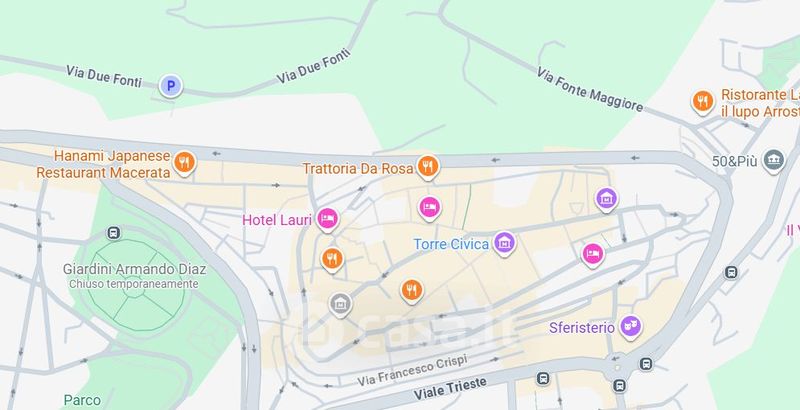Click the Parco label at bottom left
The image size is (800, 410).
(x=82, y=400)
